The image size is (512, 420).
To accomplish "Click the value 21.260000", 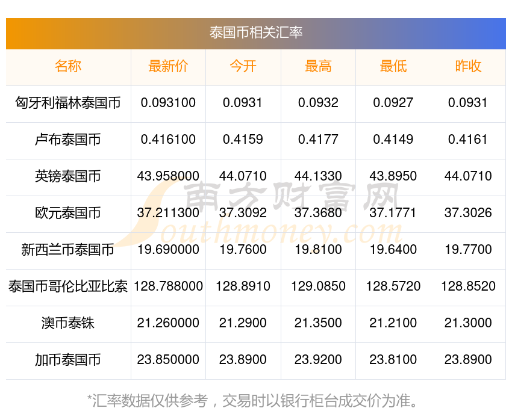I will [x=168, y=323].
